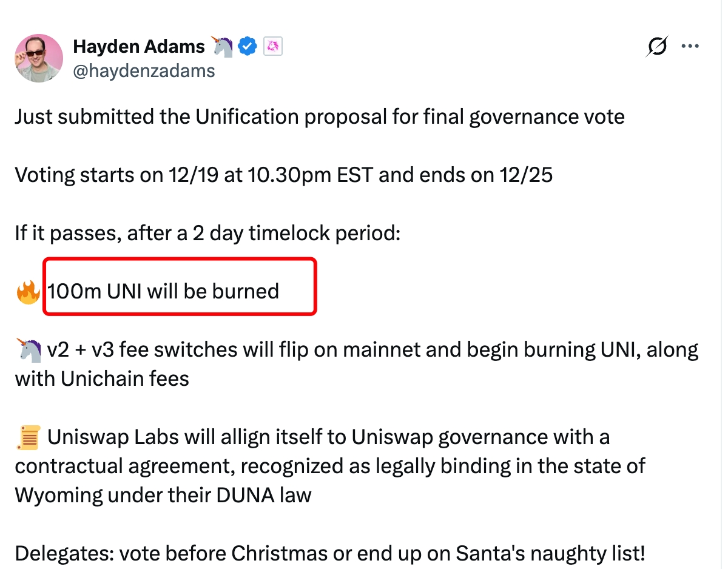This screenshot has width=728, height=569.
Task: Click the Hayden Adams display name
Action: pos(139,45)
